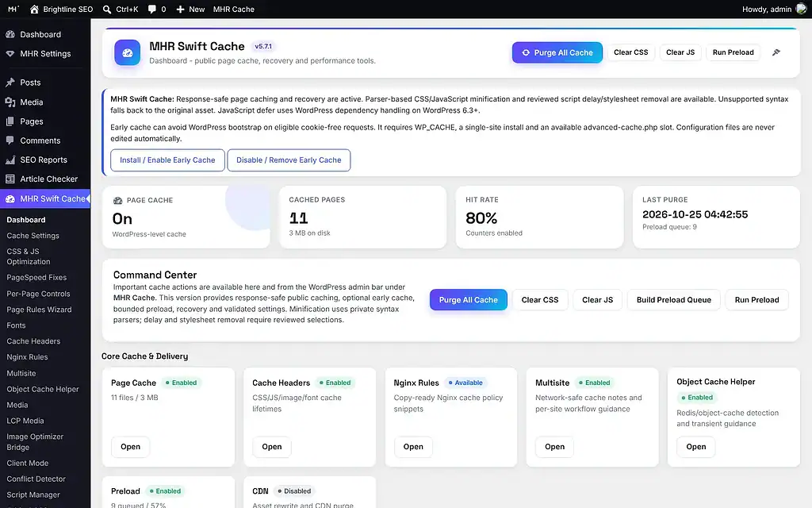
Task: Click the Posts pin icon
Action: 10,83
